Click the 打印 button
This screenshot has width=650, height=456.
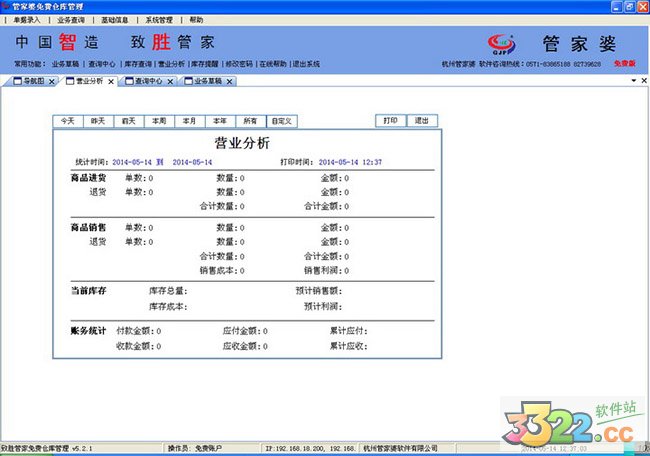(x=390, y=121)
